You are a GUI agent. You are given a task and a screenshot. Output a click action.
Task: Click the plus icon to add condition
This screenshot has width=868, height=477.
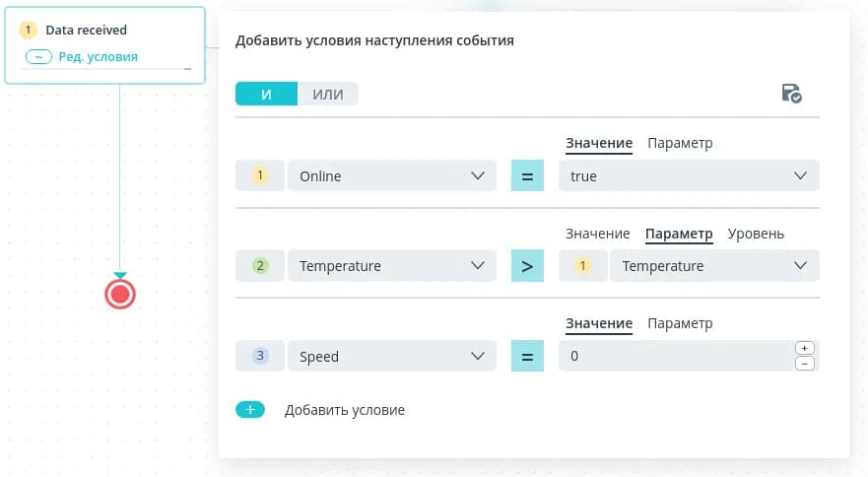[x=250, y=410]
